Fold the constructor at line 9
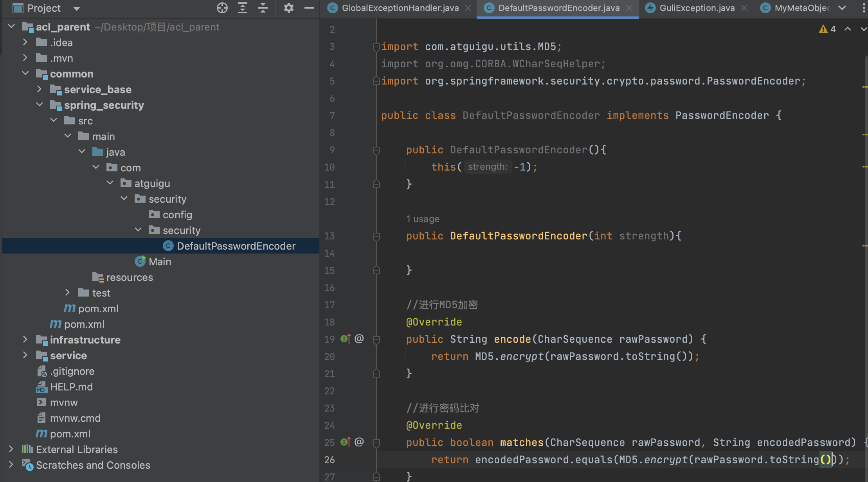The height and width of the screenshot is (482, 868). pyautogui.click(x=376, y=150)
